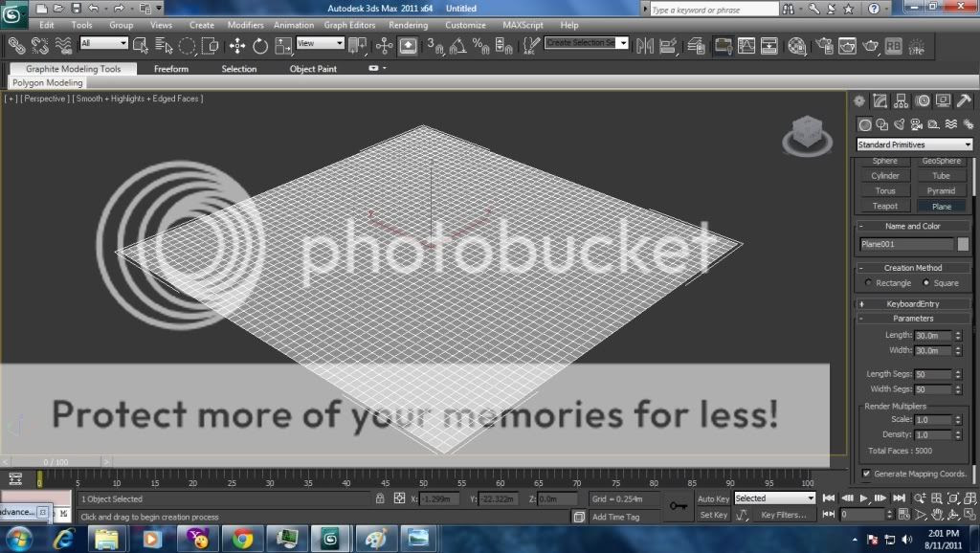Screen dimensions: 980x553
Task: Open the Key Filters button
Action: click(783, 515)
